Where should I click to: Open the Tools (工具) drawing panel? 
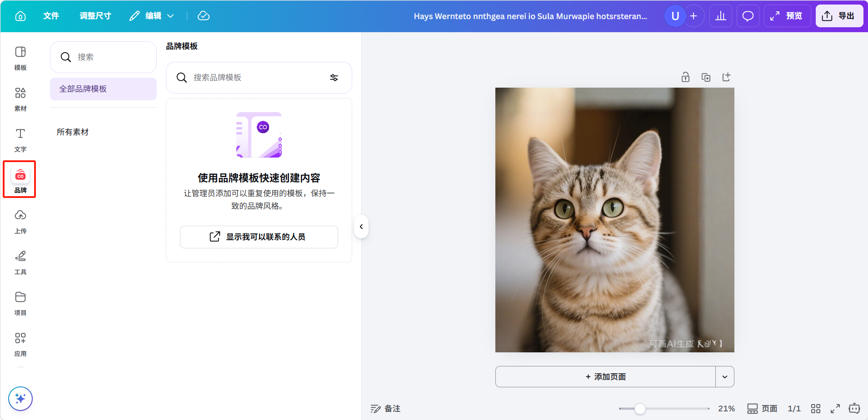(x=20, y=262)
